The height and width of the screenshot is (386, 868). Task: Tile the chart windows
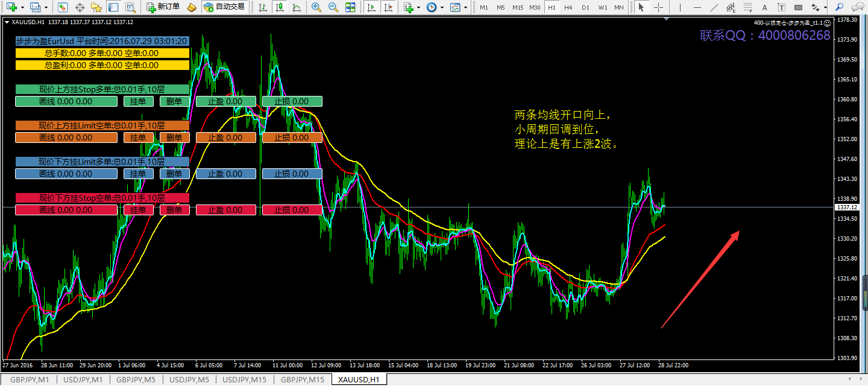(x=350, y=7)
